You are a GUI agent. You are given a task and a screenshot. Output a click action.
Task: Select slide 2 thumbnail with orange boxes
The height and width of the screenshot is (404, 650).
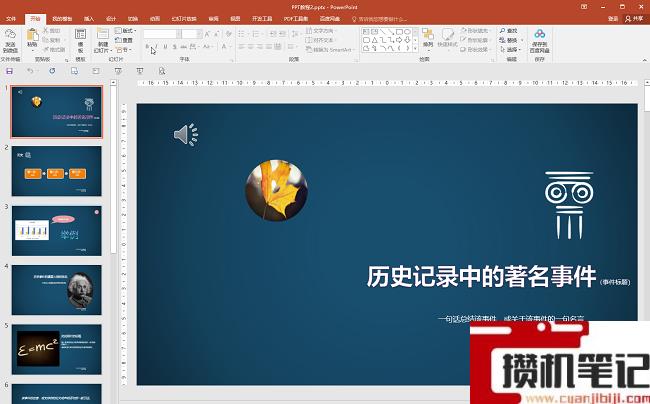coord(57,171)
